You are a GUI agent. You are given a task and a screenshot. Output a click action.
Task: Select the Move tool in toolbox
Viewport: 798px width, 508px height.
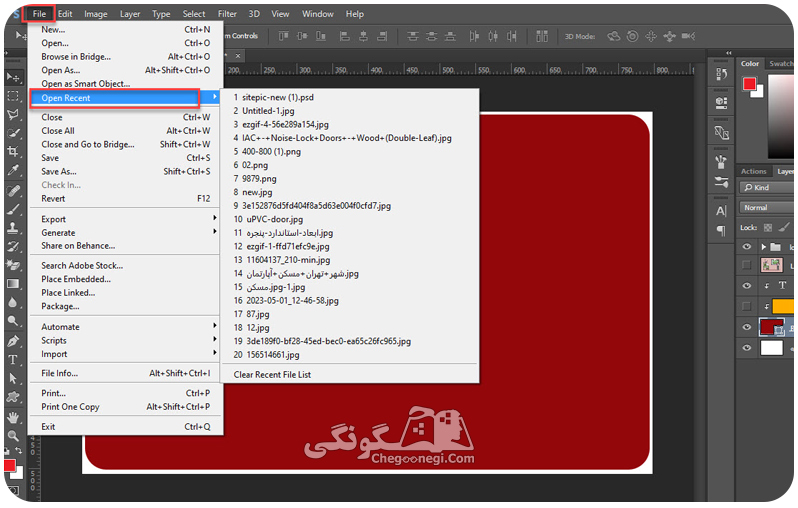click(13, 77)
